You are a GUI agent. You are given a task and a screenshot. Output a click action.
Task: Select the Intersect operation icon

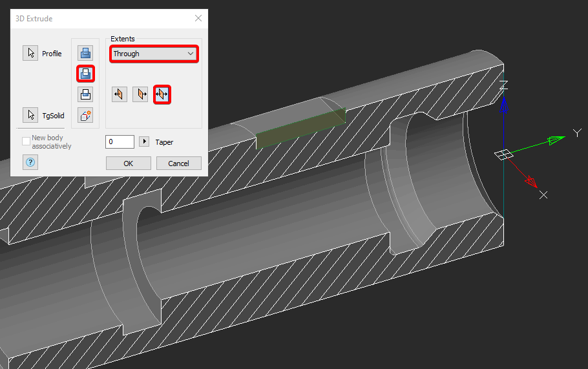coord(85,94)
